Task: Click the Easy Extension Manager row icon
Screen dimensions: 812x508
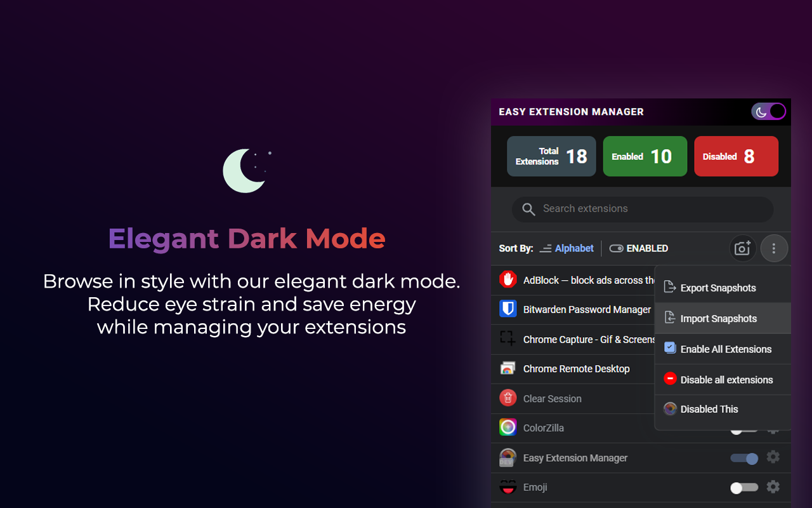Action: (x=507, y=457)
